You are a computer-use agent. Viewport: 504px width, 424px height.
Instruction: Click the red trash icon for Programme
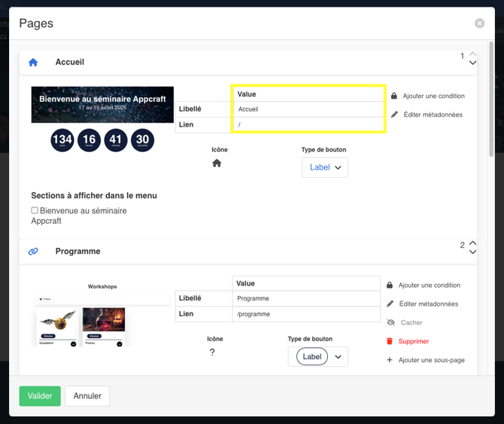pos(390,341)
